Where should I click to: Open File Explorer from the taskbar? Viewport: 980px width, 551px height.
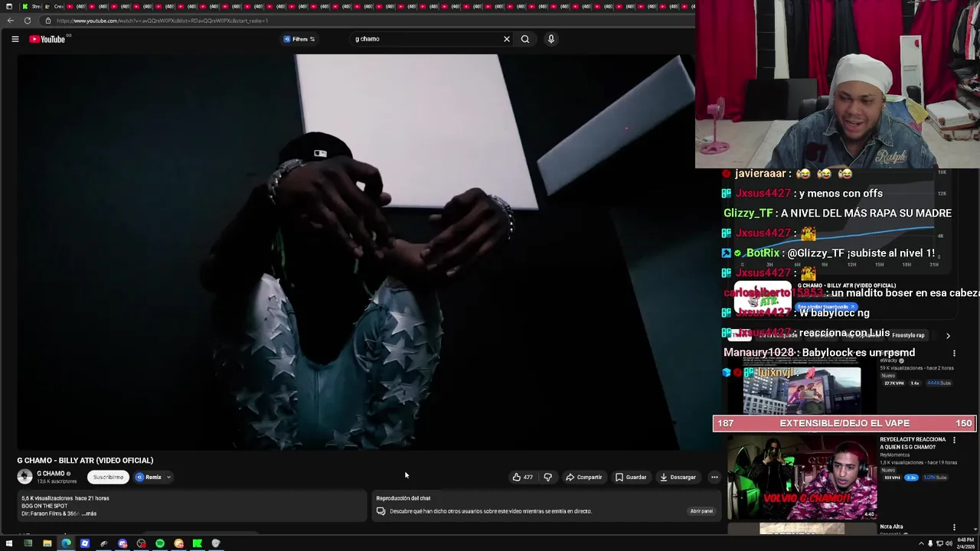point(47,543)
